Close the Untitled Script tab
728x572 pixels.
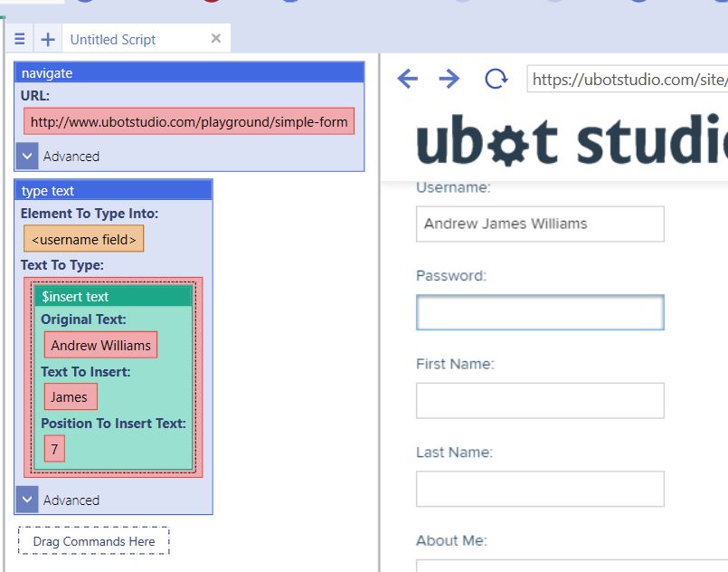(x=216, y=38)
